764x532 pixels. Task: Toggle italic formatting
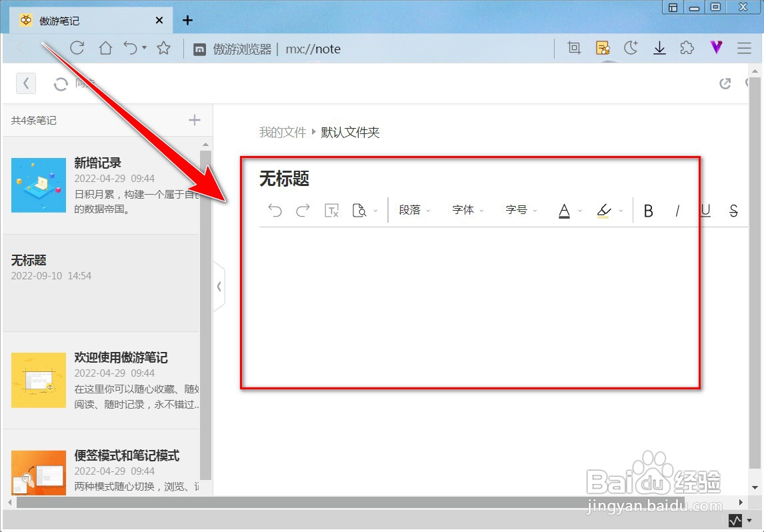pos(677,211)
